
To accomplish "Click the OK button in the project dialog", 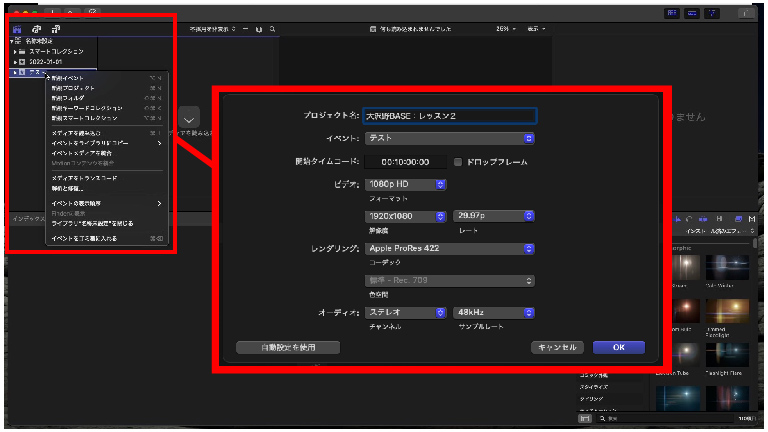I will [619, 347].
